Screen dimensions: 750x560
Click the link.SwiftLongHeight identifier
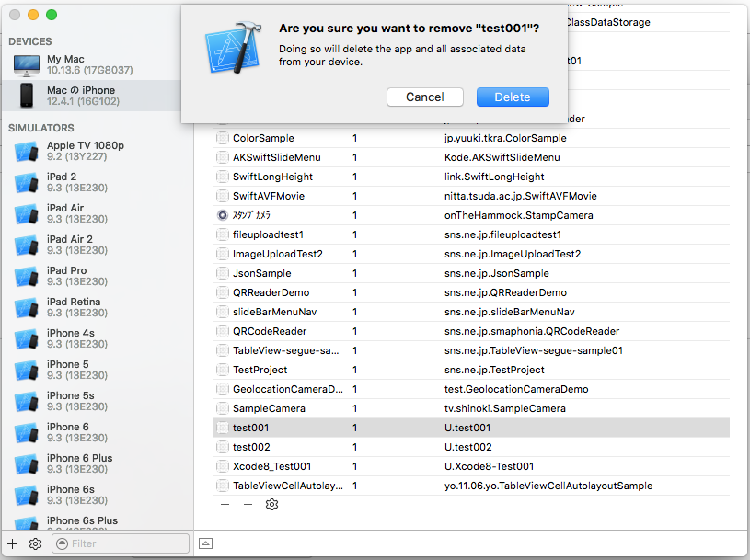click(494, 177)
